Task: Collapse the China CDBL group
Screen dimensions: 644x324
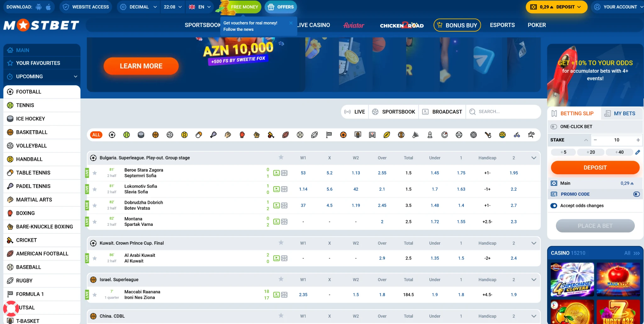Action: [x=534, y=316]
